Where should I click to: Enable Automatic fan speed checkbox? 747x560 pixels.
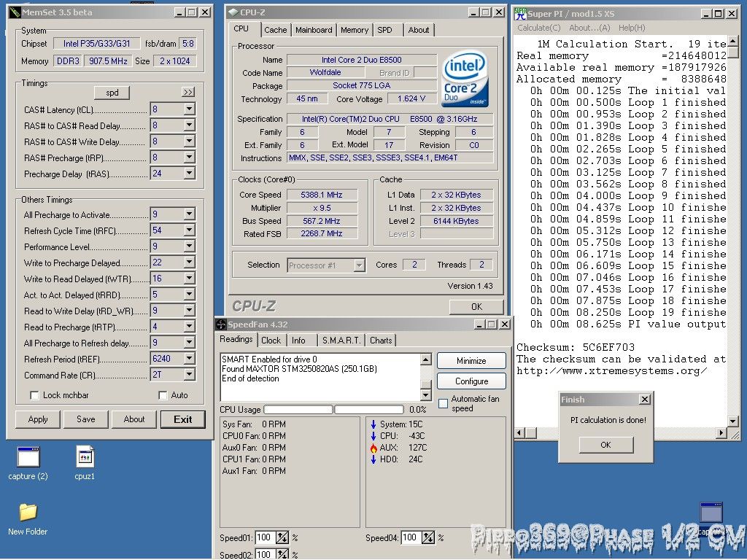coord(443,403)
